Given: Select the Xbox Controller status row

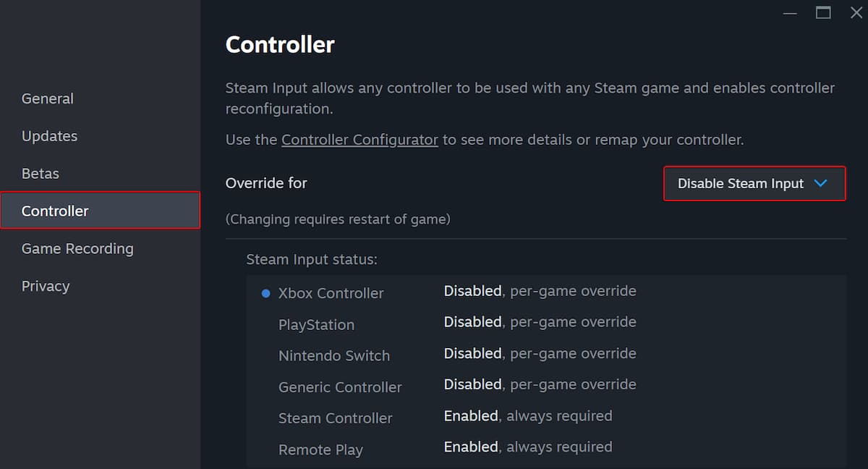Looking at the screenshot, I should 331,293.
